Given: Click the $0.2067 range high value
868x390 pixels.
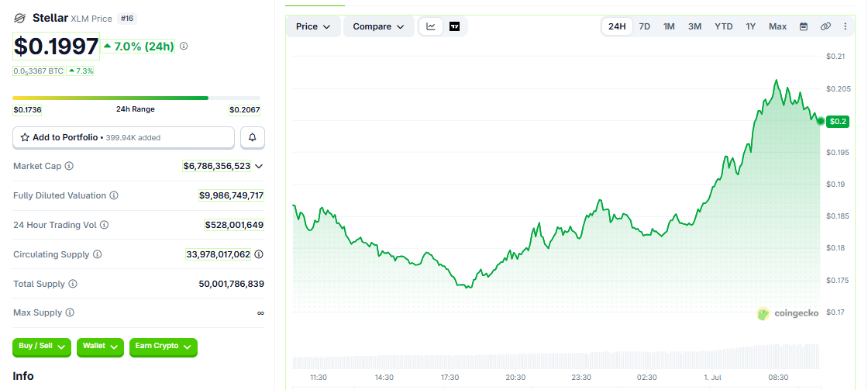Looking at the screenshot, I should pos(245,109).
